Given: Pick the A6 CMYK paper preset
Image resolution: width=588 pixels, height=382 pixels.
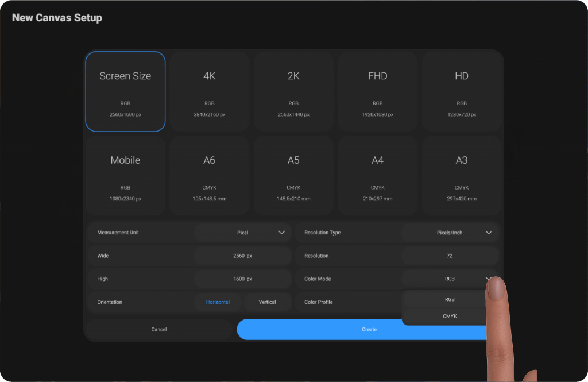Looking at the screenshot, I should tap(210, 176).
